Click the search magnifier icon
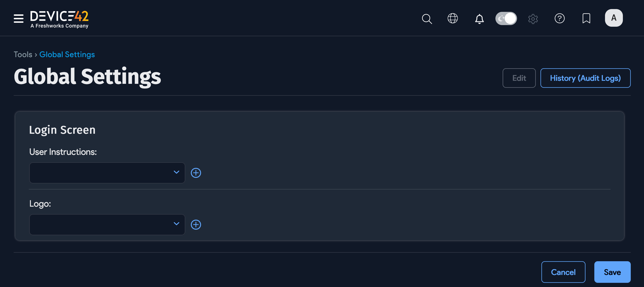The height and width of the screenshot is (287, 644). click(x=427, y=19)
